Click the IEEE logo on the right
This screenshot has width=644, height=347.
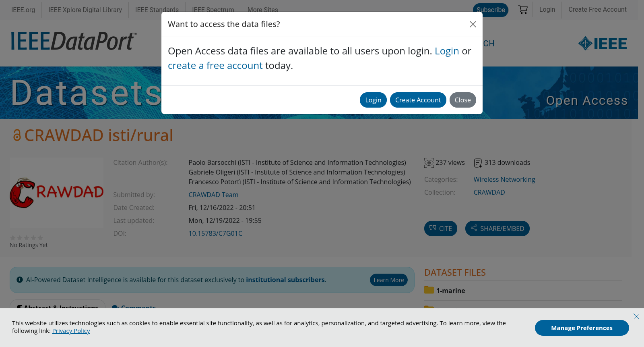(603, 43)
